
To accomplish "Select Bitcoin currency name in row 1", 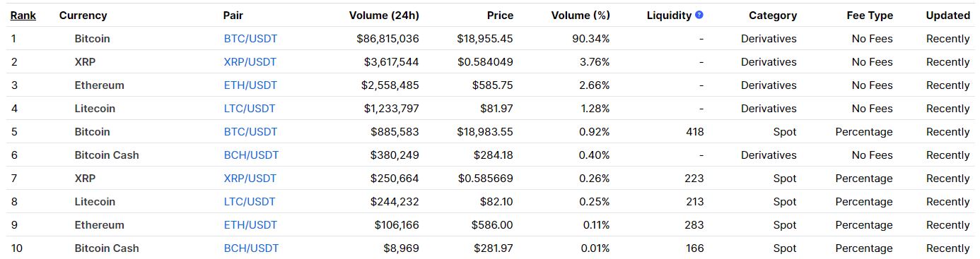I will pyautogui.click(x=93, y=39).
